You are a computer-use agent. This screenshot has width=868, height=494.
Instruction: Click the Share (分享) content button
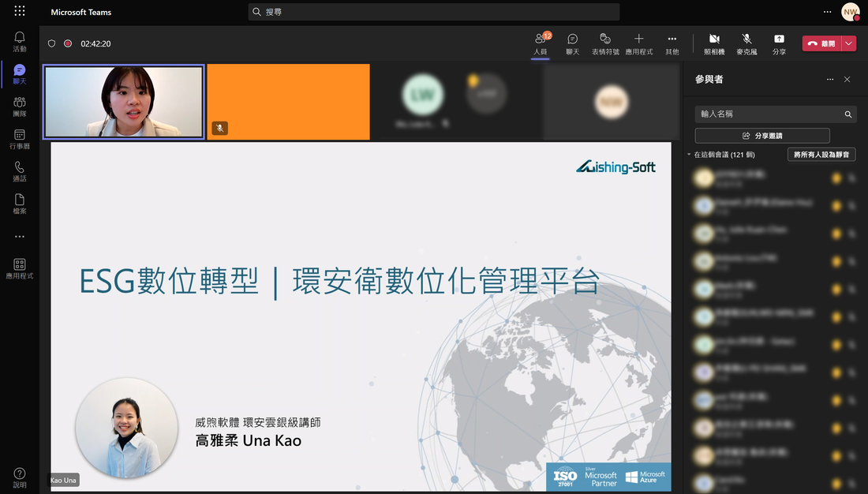779,44
